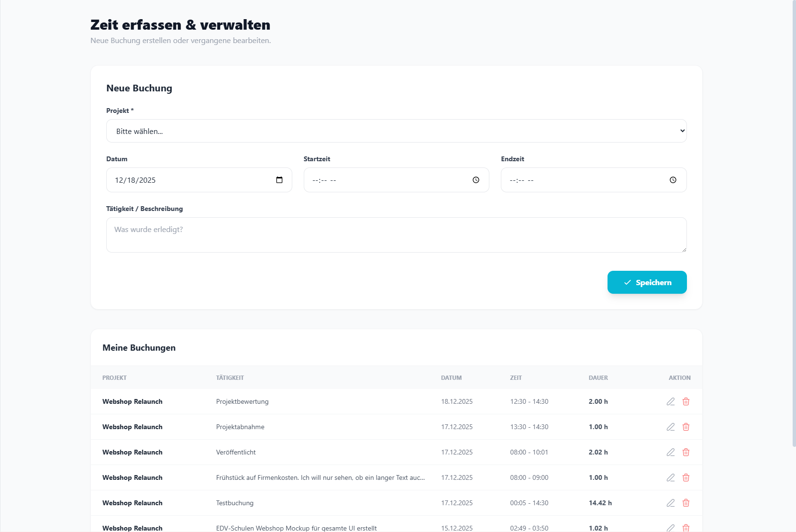Delete the Testbuchung entry

coord(686,503)
